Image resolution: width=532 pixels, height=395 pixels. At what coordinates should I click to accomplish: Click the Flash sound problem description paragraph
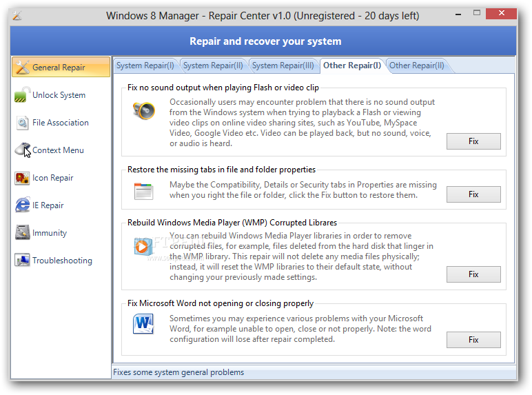coord(302,123)
